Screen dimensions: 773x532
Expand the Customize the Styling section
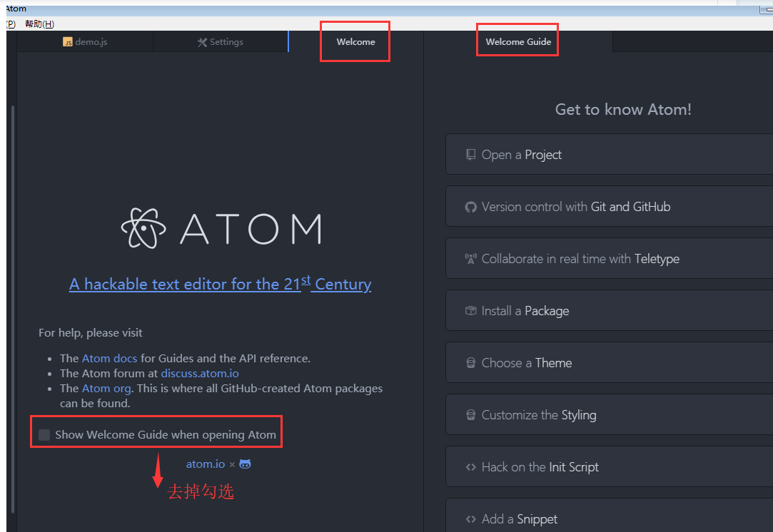click(610, 415)
